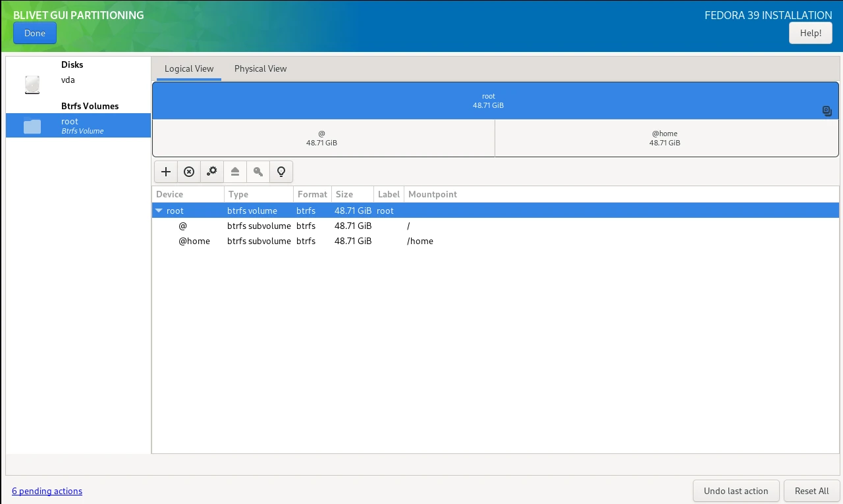This screenshot has height=504, width=843.
Task: Click the plus icon to add a new device
Action: tap(166, 172)
